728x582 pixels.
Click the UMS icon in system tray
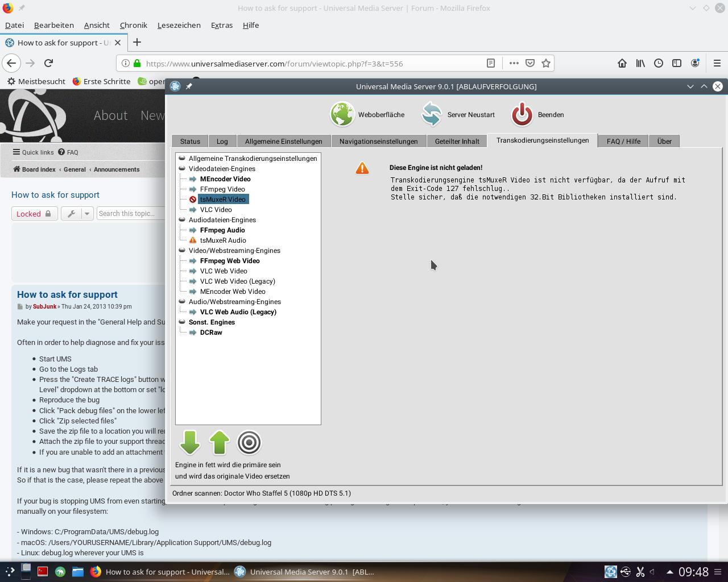coord(610,572)
